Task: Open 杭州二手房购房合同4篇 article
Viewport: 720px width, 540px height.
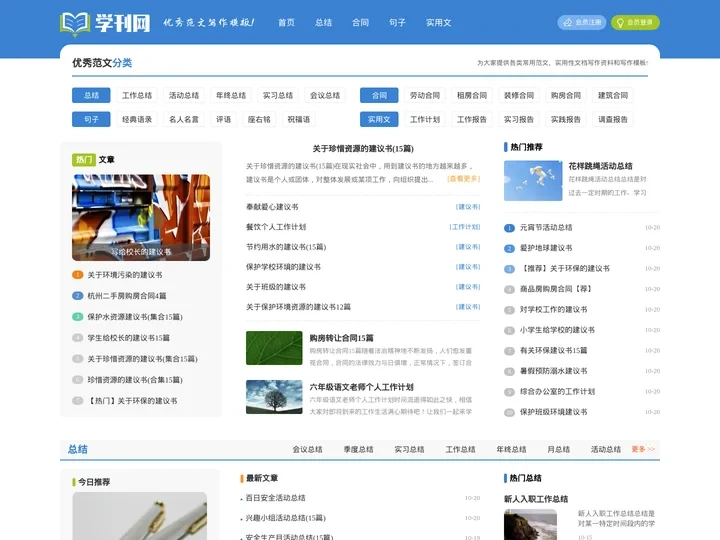Action: [127, 296]
